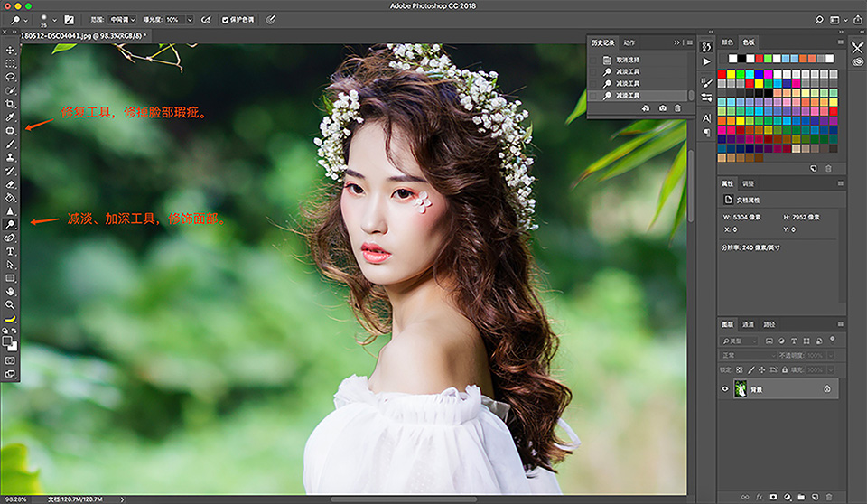Select the Eraser tool
This screenshot has height=504, width=867.
point(10,184)
